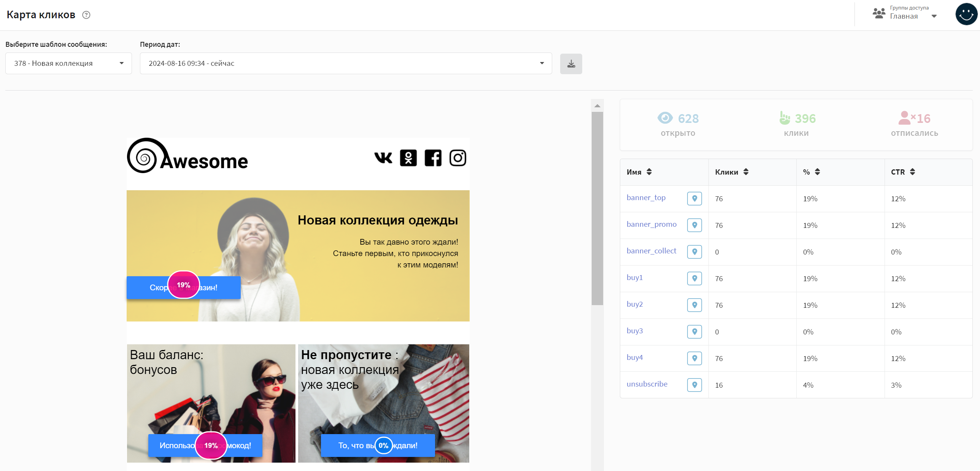The image size is (980, 471).
Task: Locate the unsubscribe link pin
Action: click(x=694, y=385)
